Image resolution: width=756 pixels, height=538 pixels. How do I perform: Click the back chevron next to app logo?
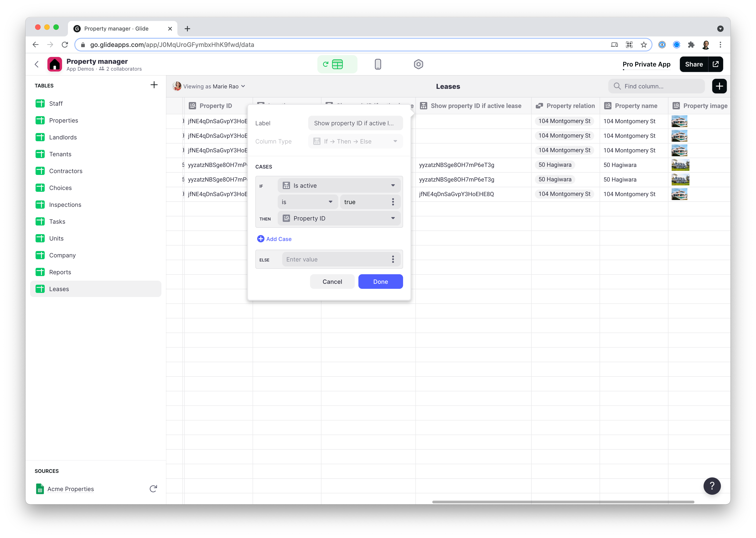(37, 64)
